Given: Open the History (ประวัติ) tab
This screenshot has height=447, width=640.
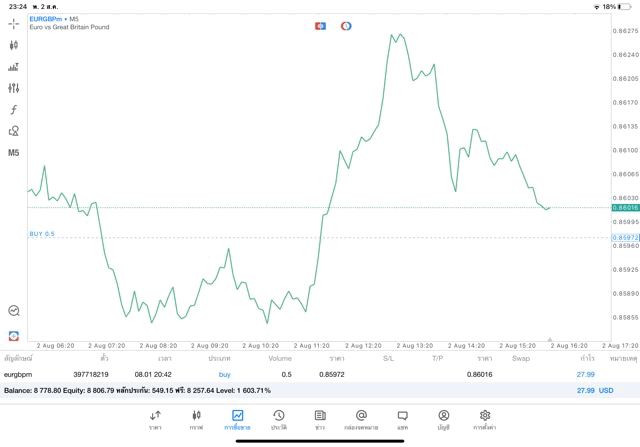Looking at the screenshot, I should point(279,419).
